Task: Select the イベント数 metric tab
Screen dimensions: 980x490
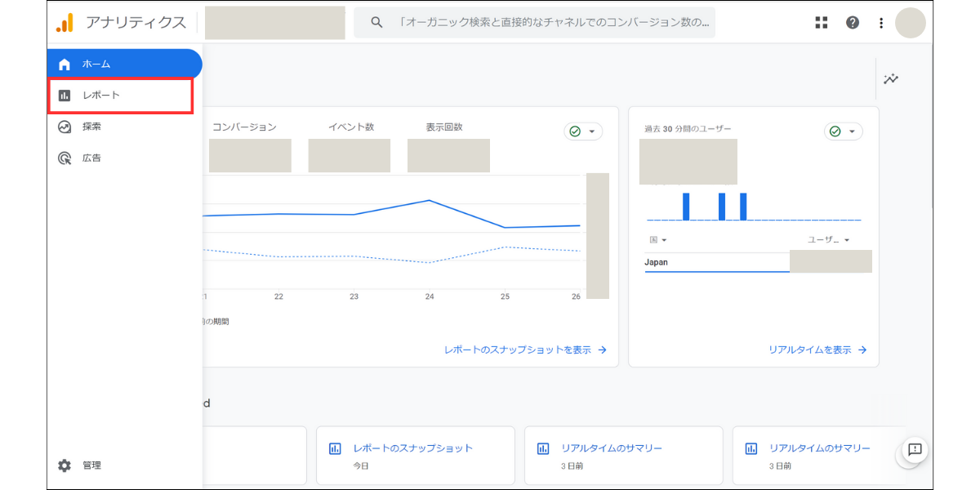Action: tap(351, 127)
